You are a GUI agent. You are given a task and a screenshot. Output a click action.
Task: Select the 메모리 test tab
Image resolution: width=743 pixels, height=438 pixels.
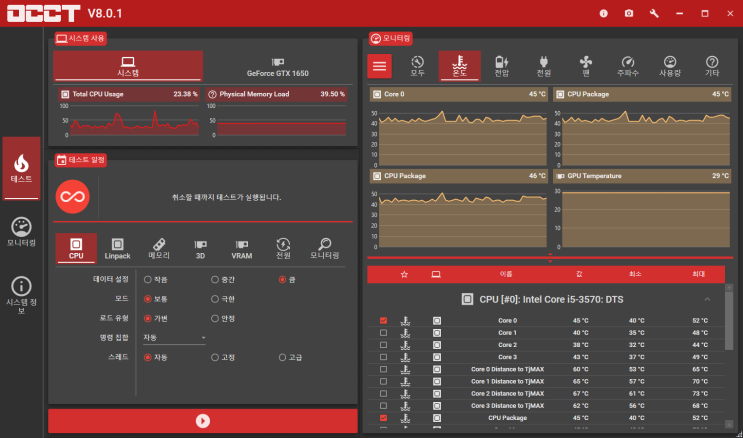click(x=159, y=248)
